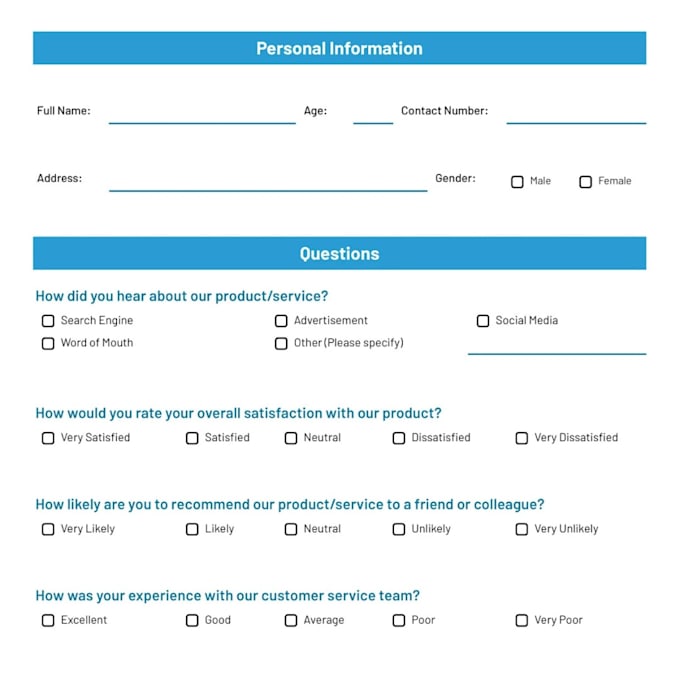Select Other (Please specify) checkbox
Screen dimensions: 680x680
click(x=281, y=343)
